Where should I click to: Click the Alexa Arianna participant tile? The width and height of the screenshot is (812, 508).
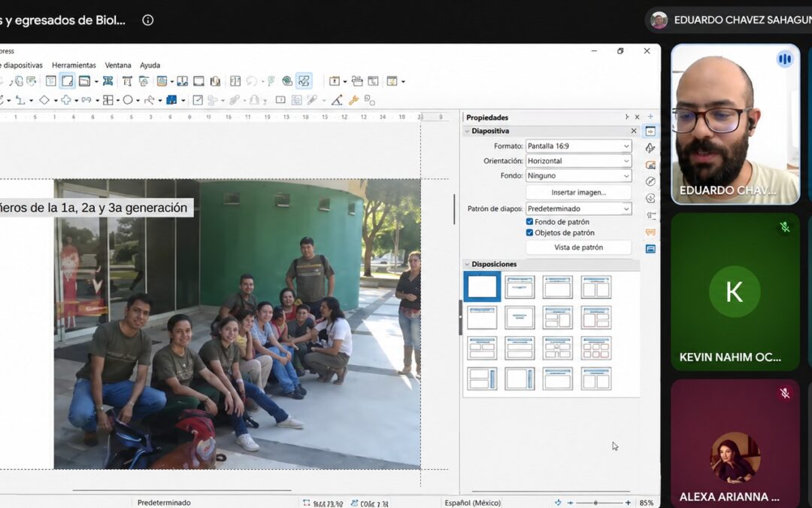tap(735, 443)
